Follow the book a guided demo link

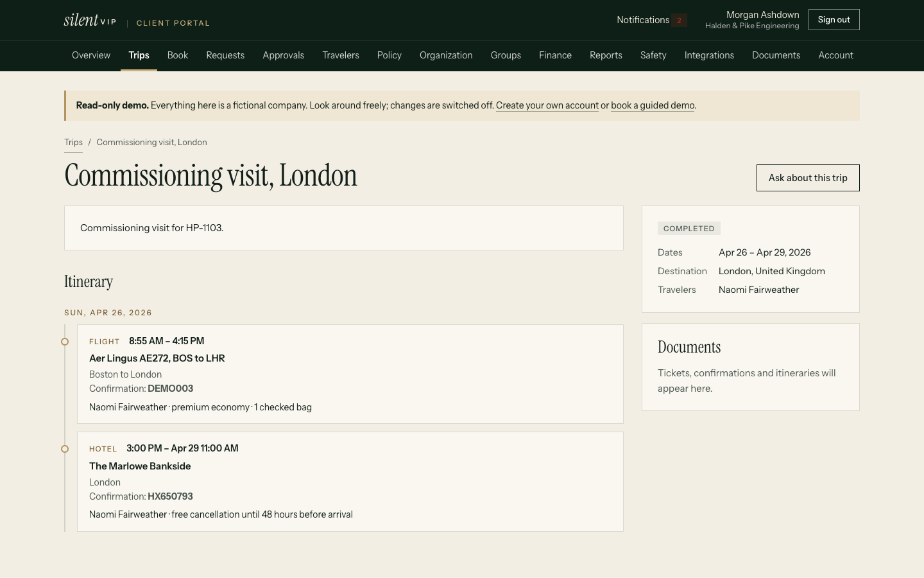pyautogui.click(x=653, y=105)
